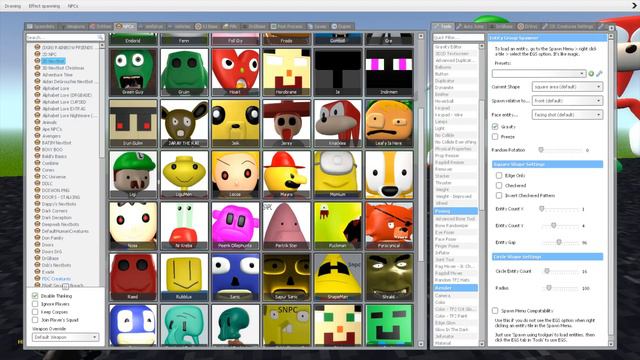Select the red Kaed NPC tile
The height and width of the screenshot is (360, 640).
point(133,277)
